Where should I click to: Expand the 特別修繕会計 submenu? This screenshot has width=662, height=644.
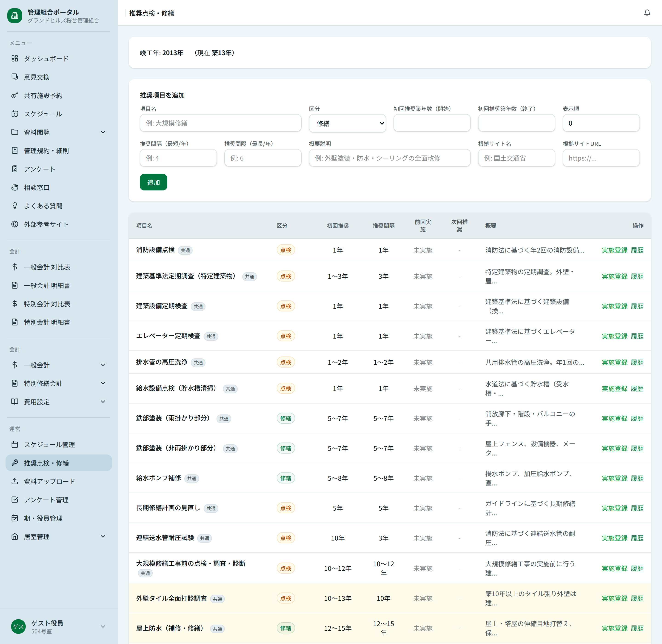pyautogui.click(x=103, y=383)
